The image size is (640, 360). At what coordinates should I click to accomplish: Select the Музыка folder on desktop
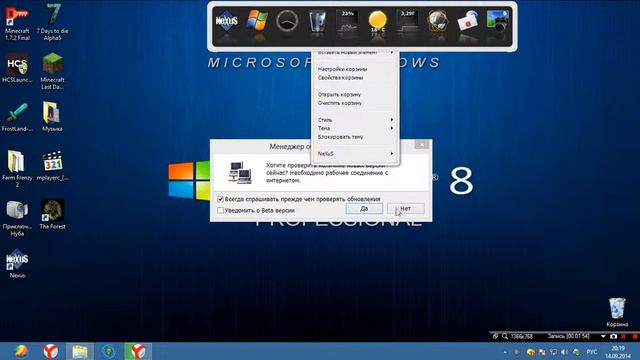[52, 117]
